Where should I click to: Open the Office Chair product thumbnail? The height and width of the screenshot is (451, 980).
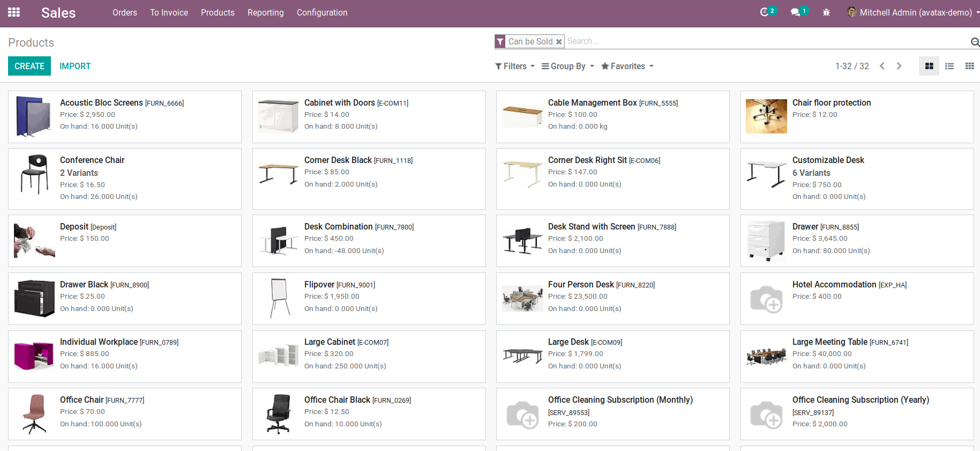(34, 413)
